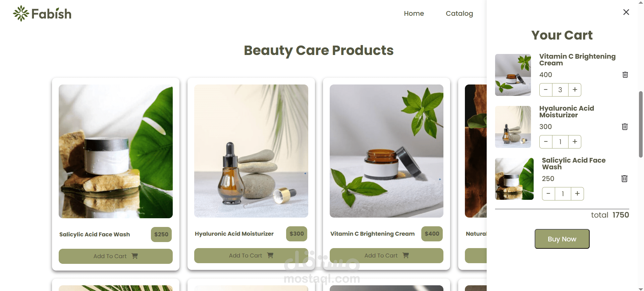Decrease Vitamin C Brightening Cream quantity
Screen dimensions: 644x291
point(546,90)
